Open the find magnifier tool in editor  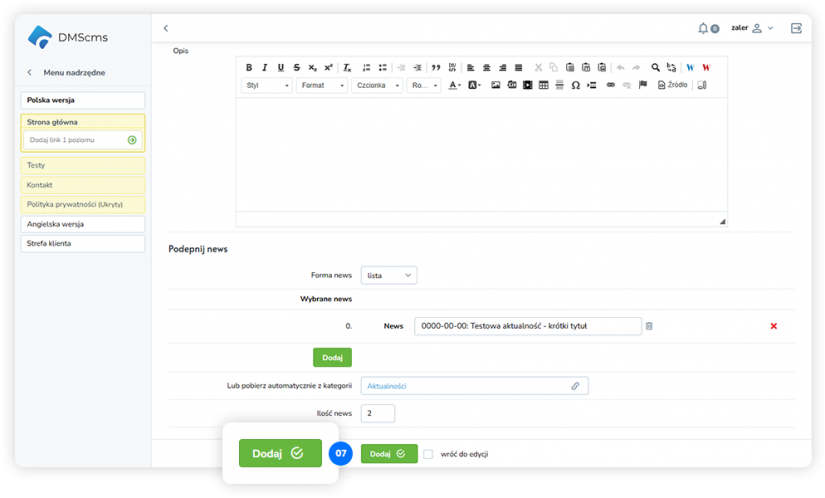pyautogui.click(x=656, y=67)
